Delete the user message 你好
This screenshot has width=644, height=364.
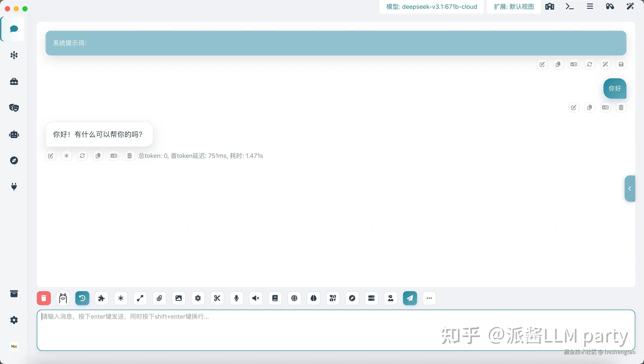621,108
